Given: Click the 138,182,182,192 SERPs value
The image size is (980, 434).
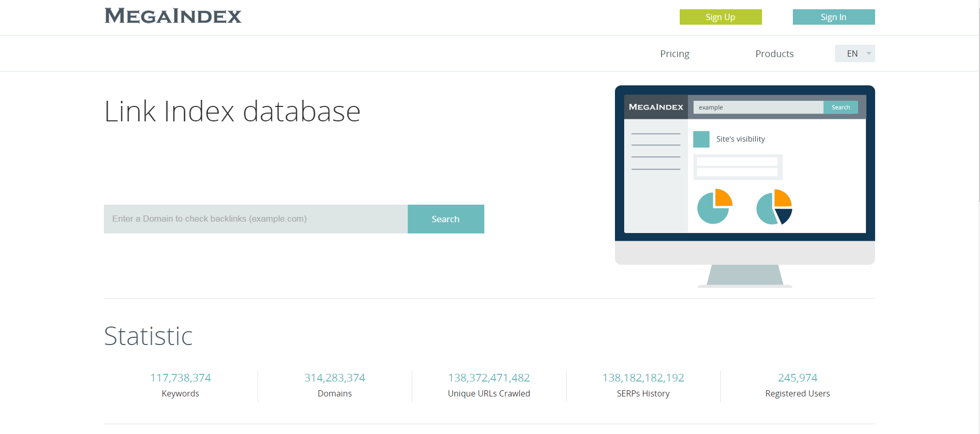Looking at the screenshot, I should (x=643, y=377).
